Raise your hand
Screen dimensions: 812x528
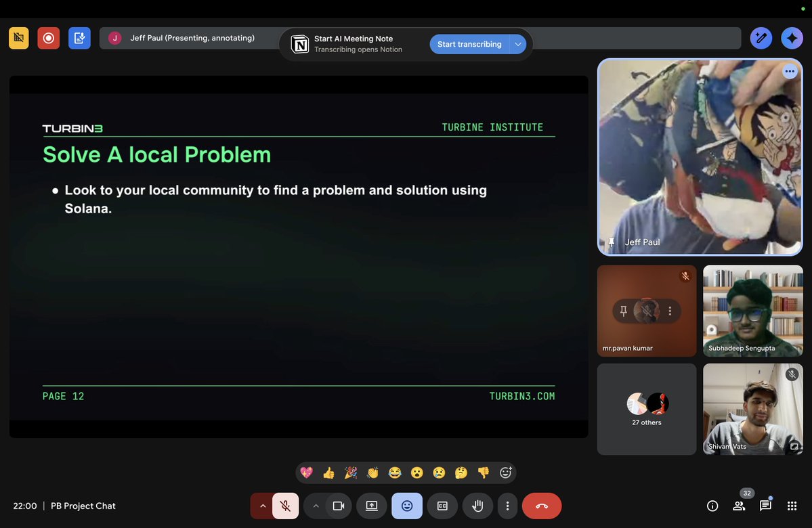pos(477,506)
